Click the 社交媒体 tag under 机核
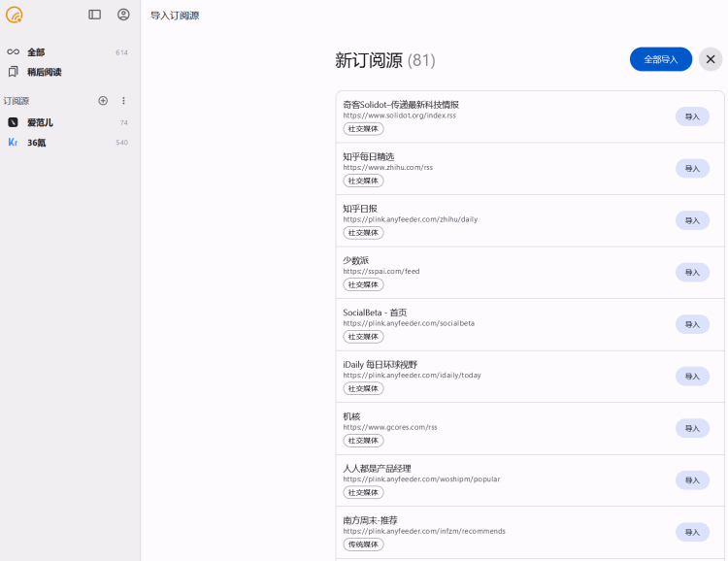Screen dimensions: 728x561 click(363, 441)
